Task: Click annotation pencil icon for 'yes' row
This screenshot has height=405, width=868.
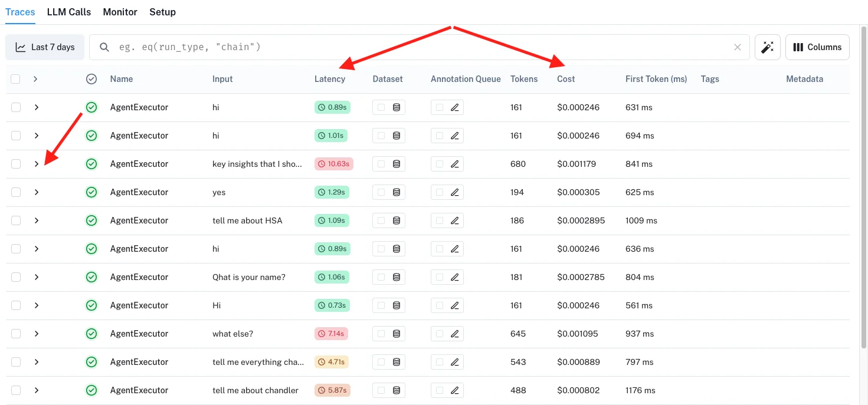Action: [454, 192]
